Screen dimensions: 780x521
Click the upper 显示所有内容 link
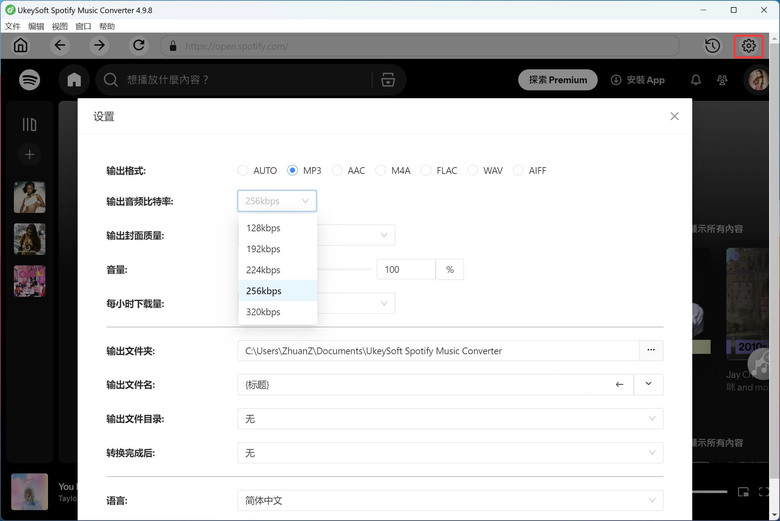717,229
